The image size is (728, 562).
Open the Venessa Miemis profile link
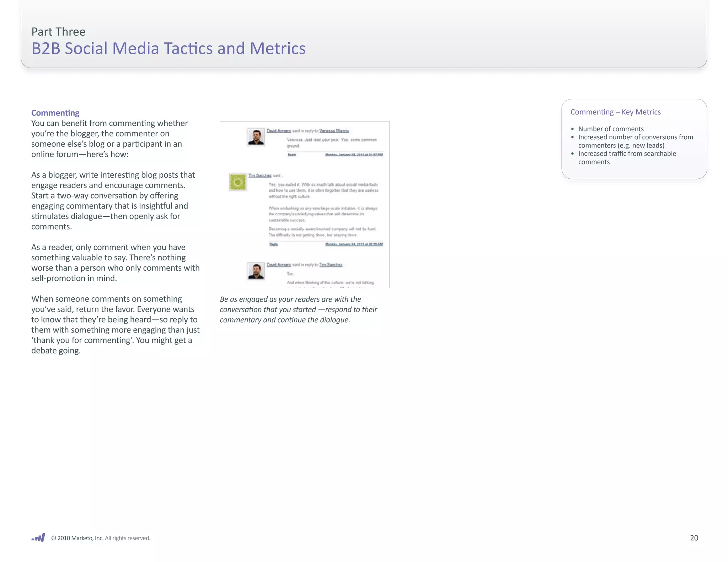point(334,131)
